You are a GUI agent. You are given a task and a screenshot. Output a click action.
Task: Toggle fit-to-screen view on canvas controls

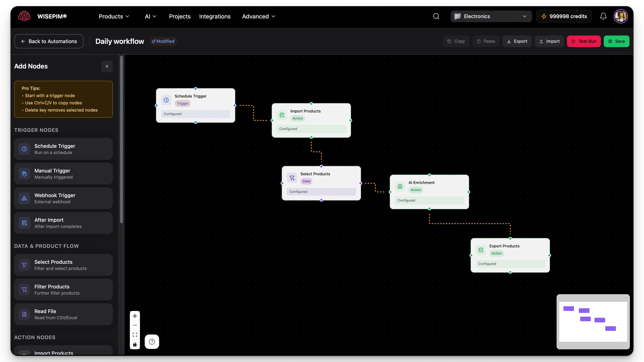(135, 334)
